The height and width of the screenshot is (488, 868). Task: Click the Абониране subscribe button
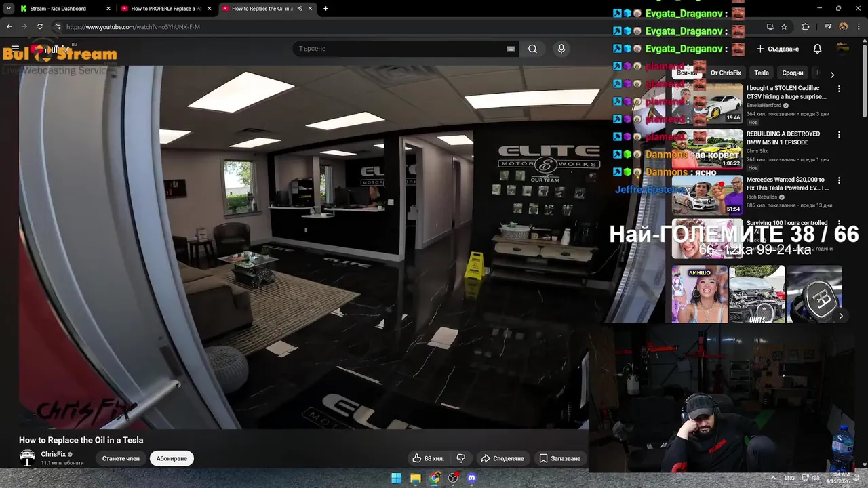click(x=172, y=459)
